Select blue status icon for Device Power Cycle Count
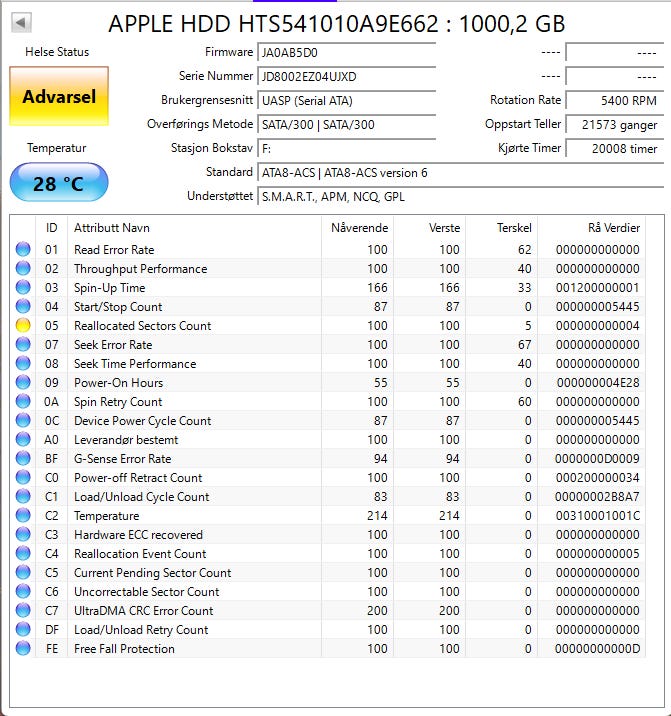This screenshot has height=716, width=671. click(x=23, y=420)
